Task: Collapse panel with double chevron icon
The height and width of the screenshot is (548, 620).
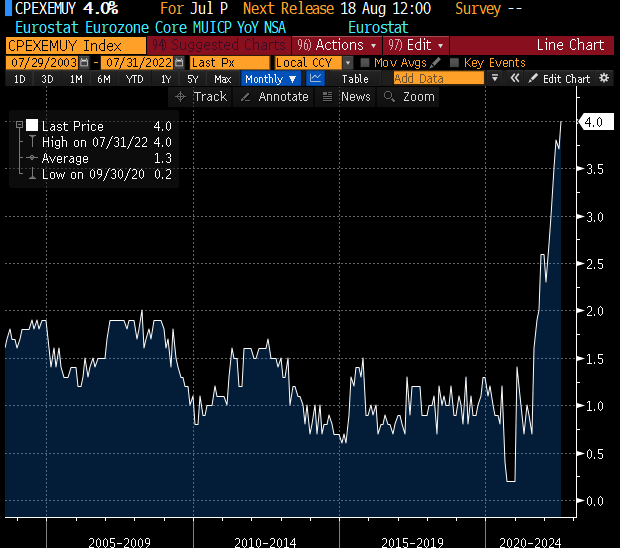Action: [x=514, y=78]
